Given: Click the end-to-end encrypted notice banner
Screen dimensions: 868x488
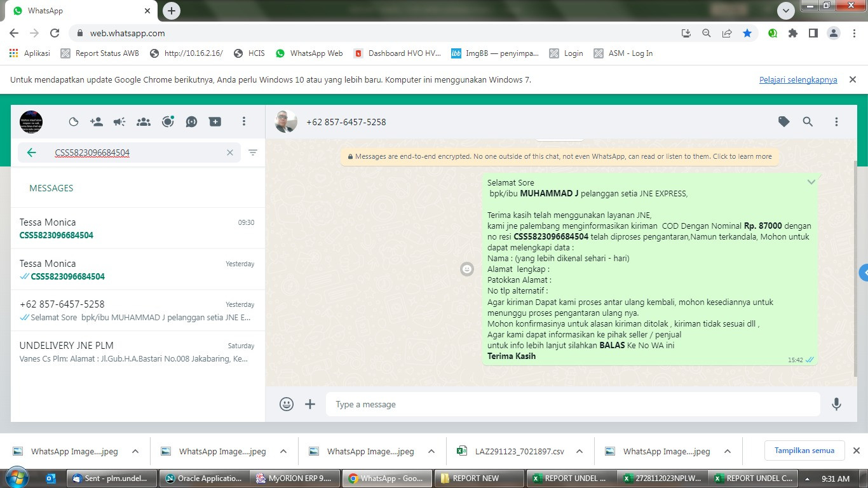Looking at the screenshot, I should (560, 156).
